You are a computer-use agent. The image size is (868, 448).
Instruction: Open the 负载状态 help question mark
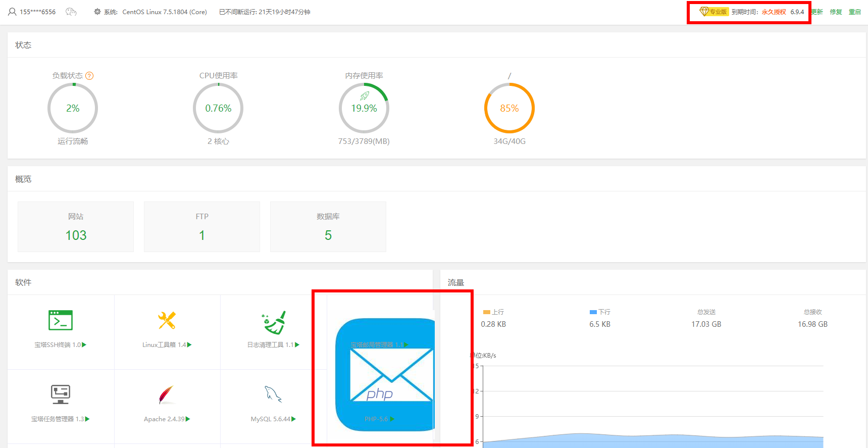[x=89, y=76]
